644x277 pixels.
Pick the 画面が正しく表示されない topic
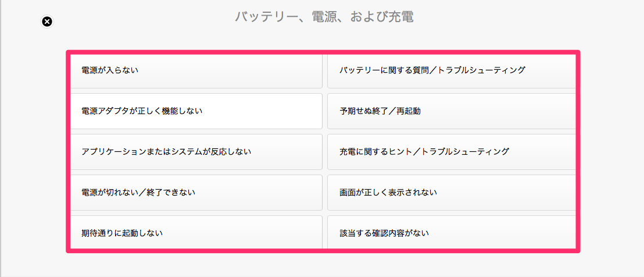452,193
